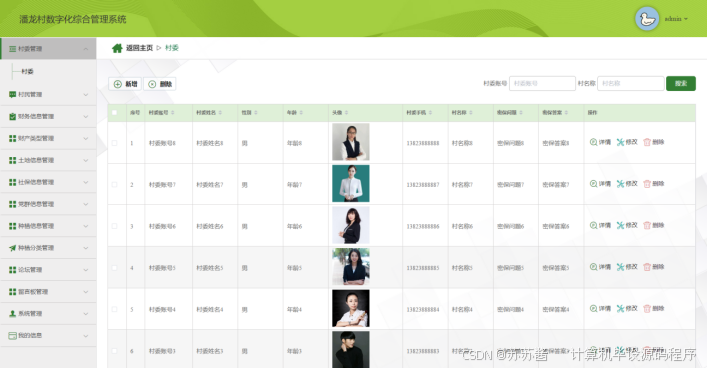Edit the row with 村委账号8

627,142
